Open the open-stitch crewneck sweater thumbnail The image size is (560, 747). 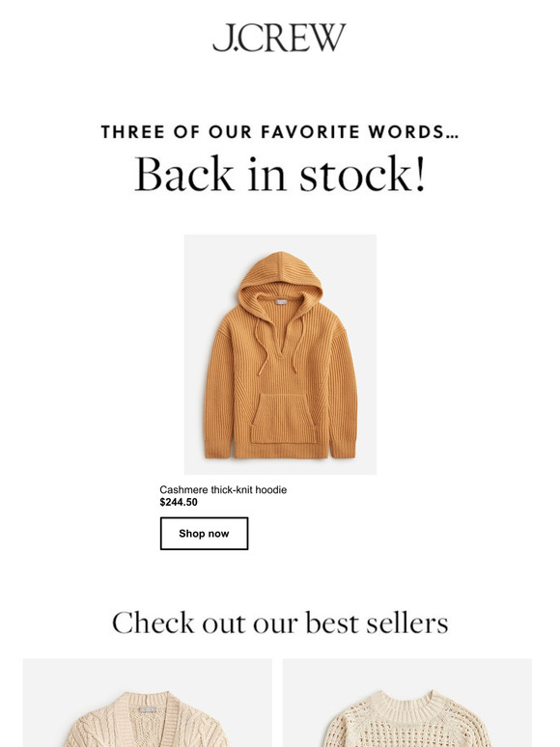(407, 703)
